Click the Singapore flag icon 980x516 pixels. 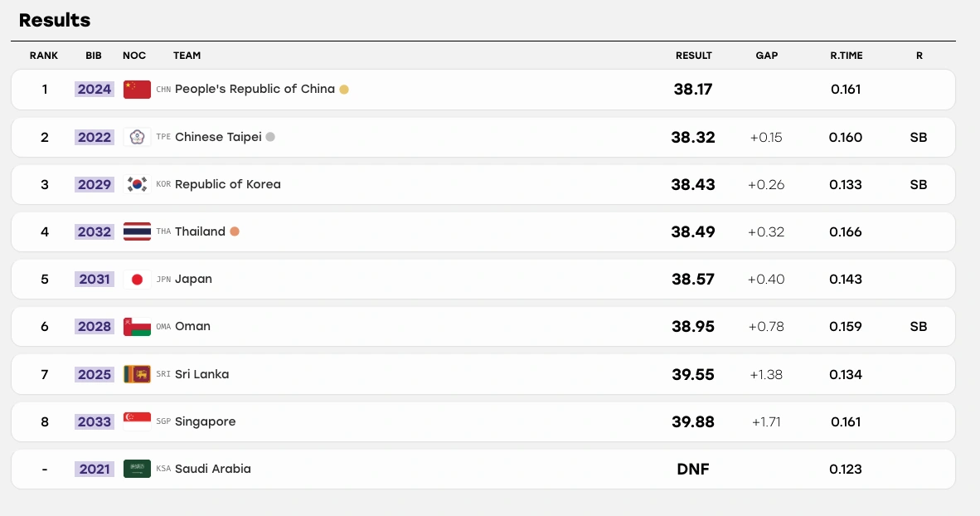[x=137, y=421]
